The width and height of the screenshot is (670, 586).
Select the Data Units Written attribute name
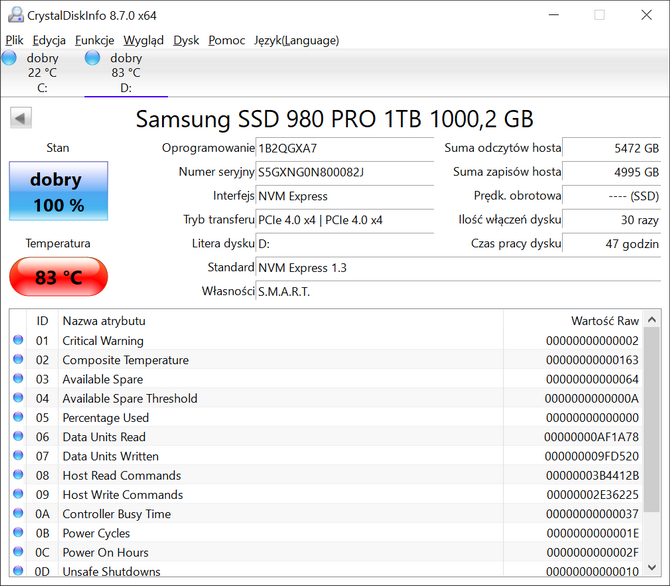pyautogui.click(x=110, y=456)
